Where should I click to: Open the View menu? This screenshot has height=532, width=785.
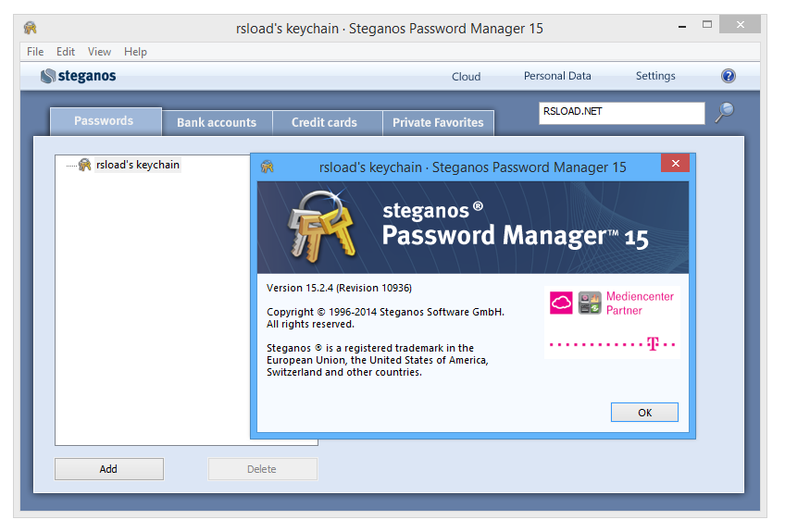pyautogui.click(x=99, y=52)
